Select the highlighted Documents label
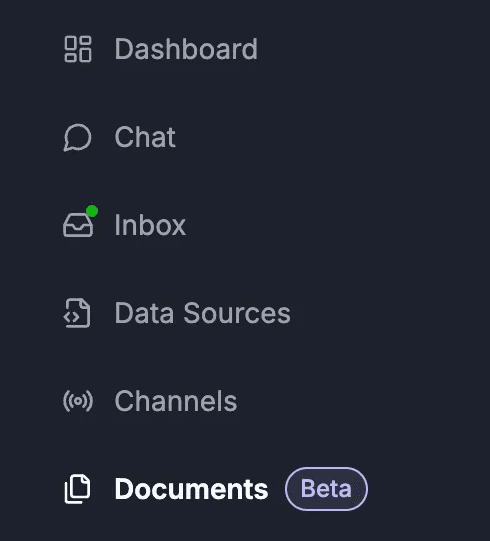This screenshot has height=541, width=490. pos(192,489)
